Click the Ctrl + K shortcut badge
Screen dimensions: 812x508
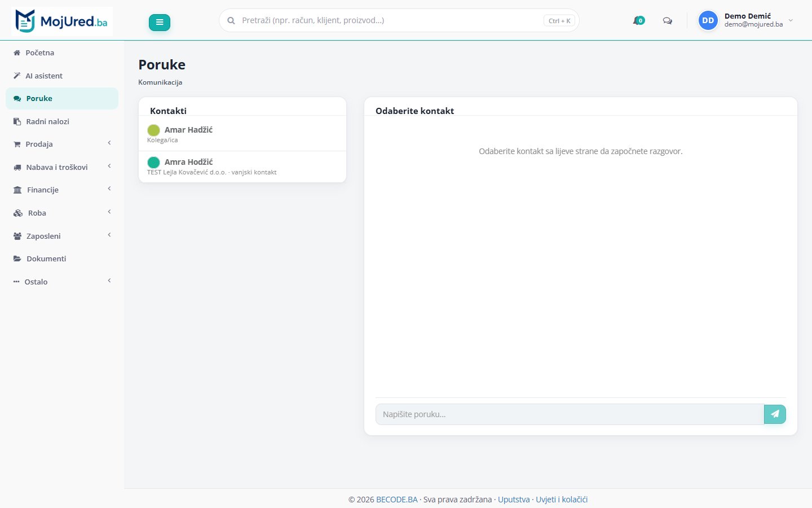point(559,21)
